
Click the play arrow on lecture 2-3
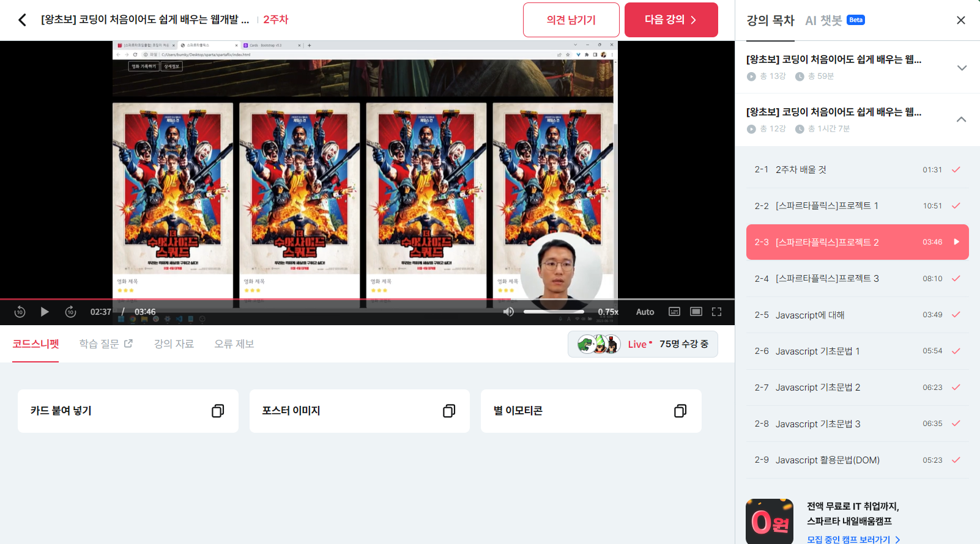pyautogui.click(x=956, y=242)
